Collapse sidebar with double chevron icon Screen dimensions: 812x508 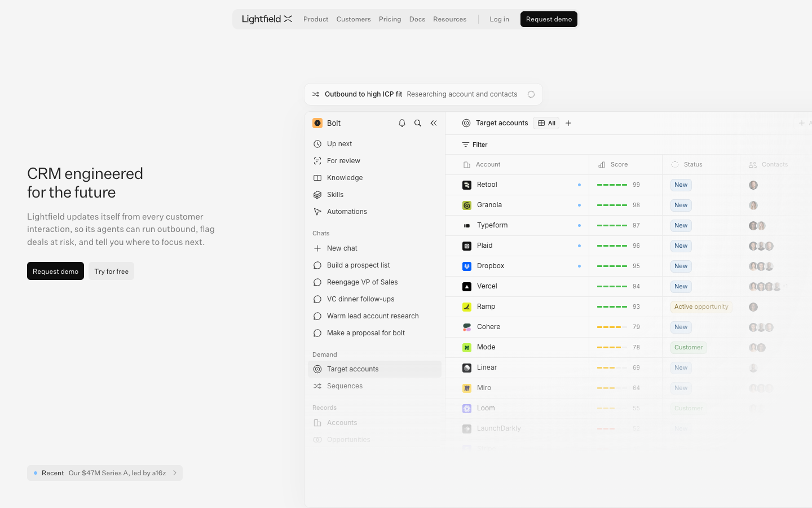coord(434,123)
